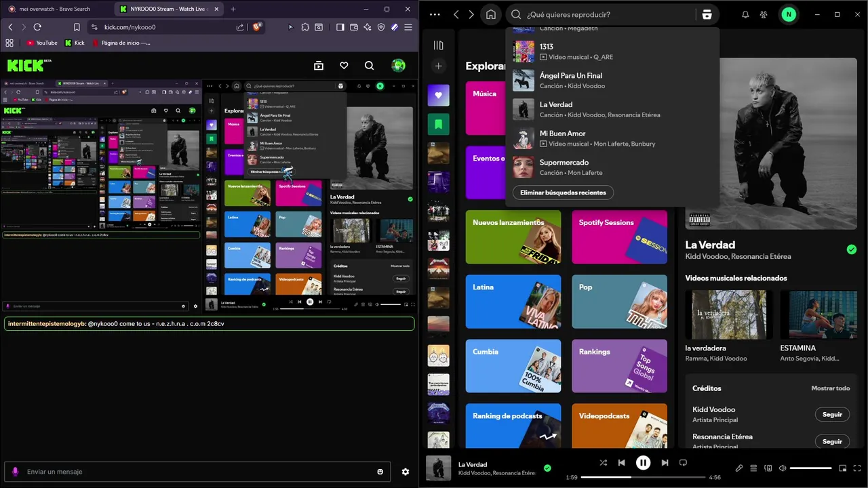Toggle saved checkmark in now playing bar
Image resolution: width=868 pixels, height=488 pixels.
tap(547, 468)
